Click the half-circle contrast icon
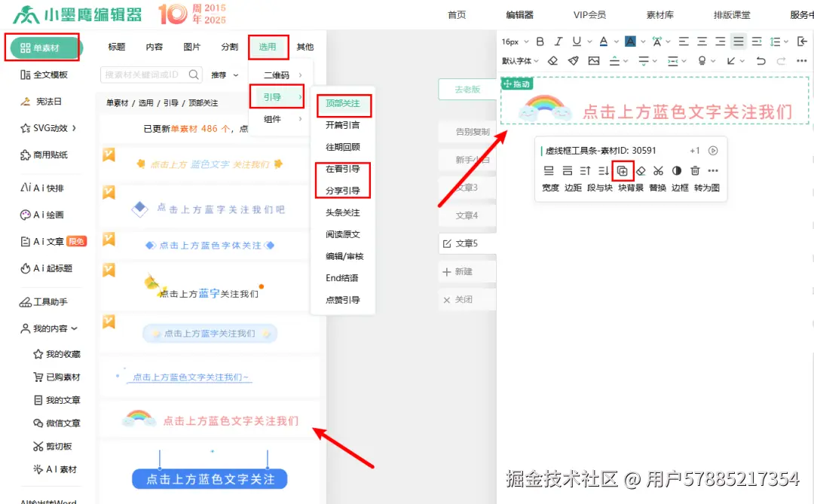This screenshot has height=504, width=814. 676,171
